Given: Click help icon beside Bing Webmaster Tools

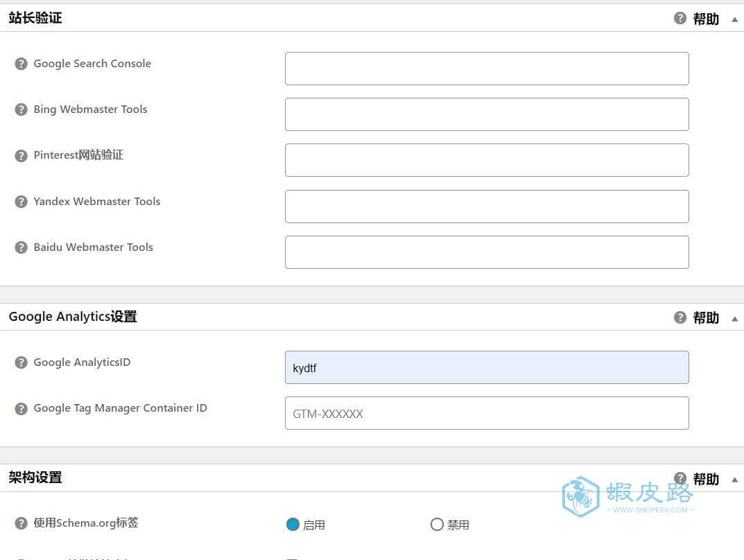Looking at the screenshot, I should 21,110.
